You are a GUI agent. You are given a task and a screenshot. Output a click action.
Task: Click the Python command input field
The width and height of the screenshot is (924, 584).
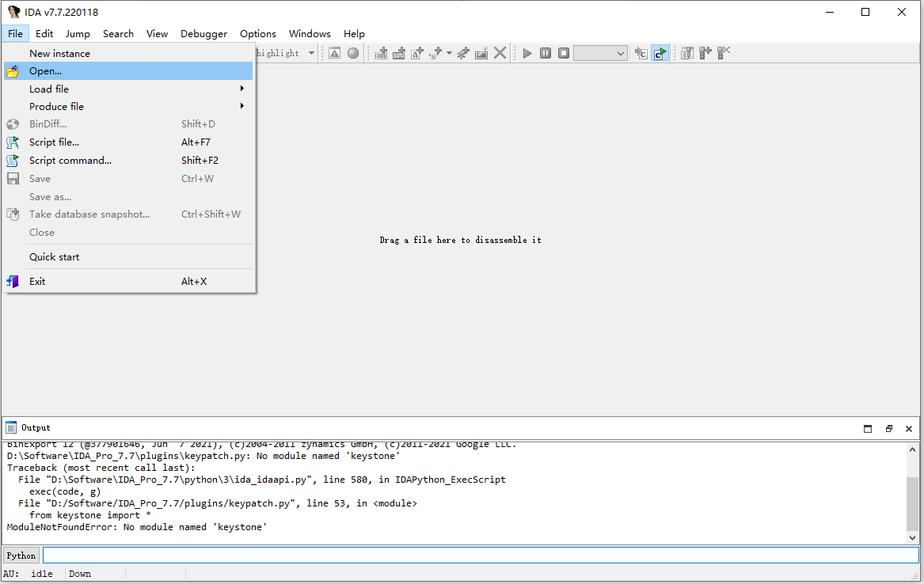pos(481,556)
